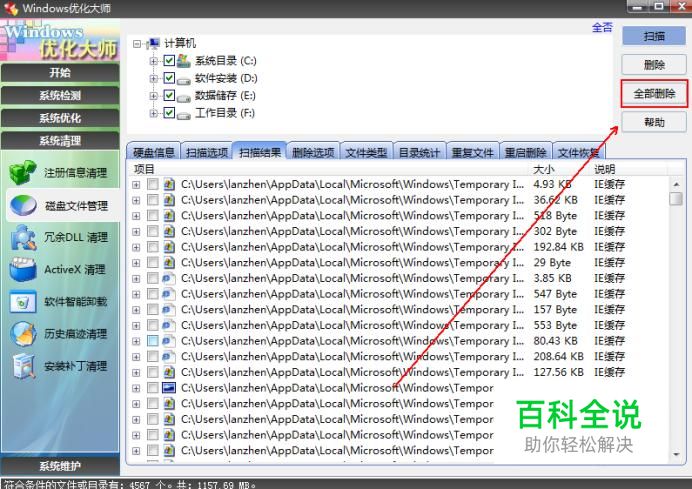The width and height of the screenshot is (692, 489).
Task: Open the 文件类型 tab
Action: tap(366, 152)
